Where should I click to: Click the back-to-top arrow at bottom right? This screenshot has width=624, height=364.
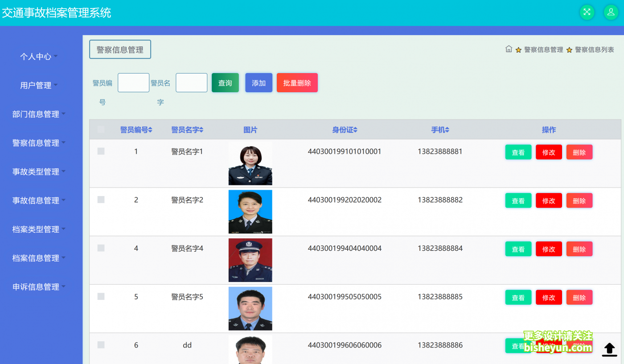point(609,350)
